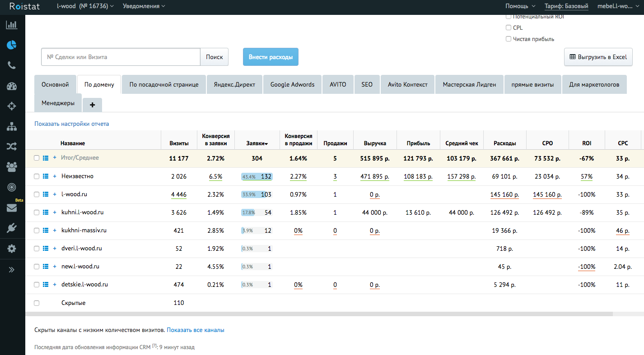
Task: Sort by the Заявки column header
Action: (257, 143)
